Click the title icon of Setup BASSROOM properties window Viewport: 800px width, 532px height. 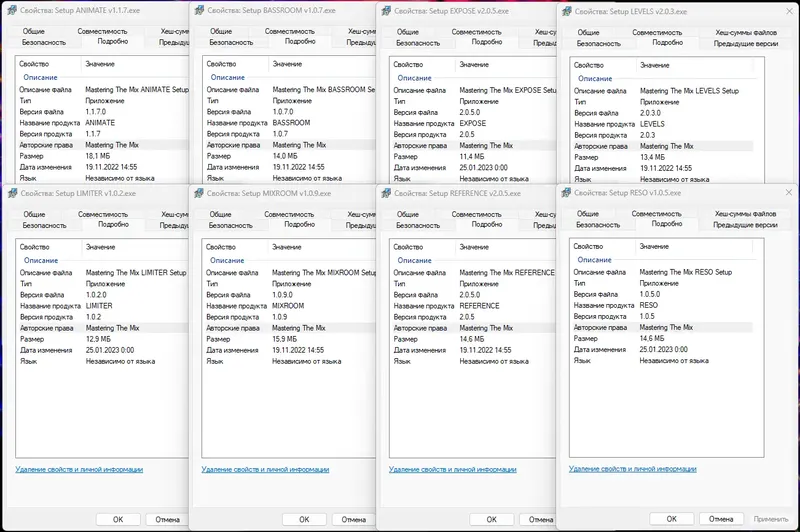(x=199, y=10)
